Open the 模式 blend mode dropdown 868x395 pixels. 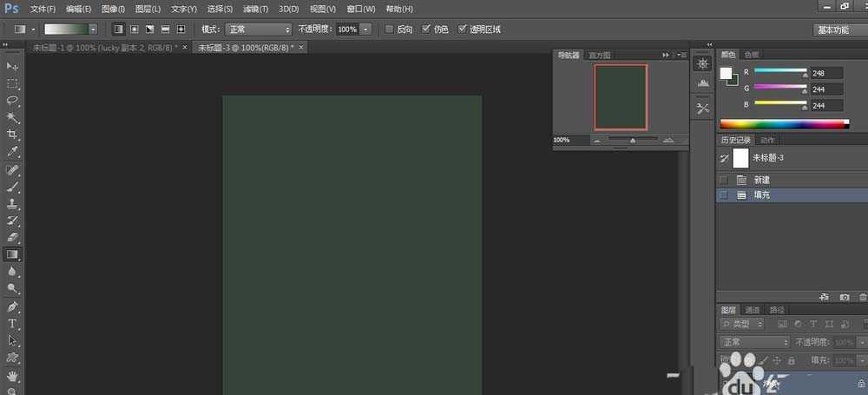[259, 29]
